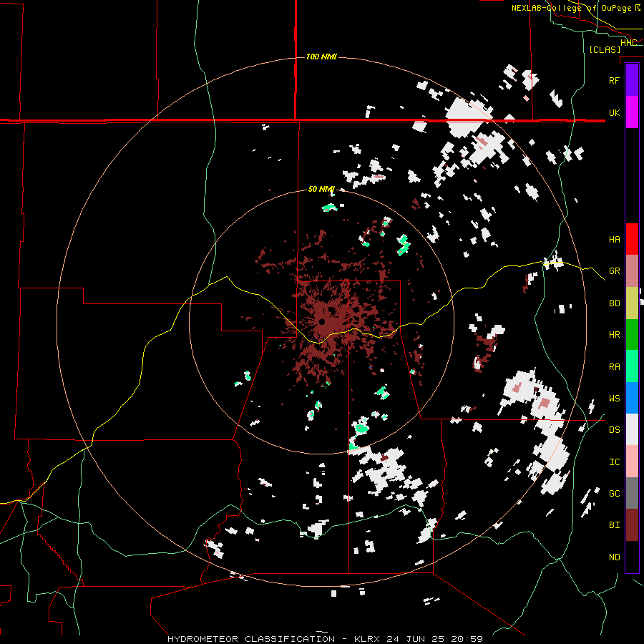The height and width of the screenshot is (644, 644).
Task: Click the BD legend label
Action: tap(614, 303)
